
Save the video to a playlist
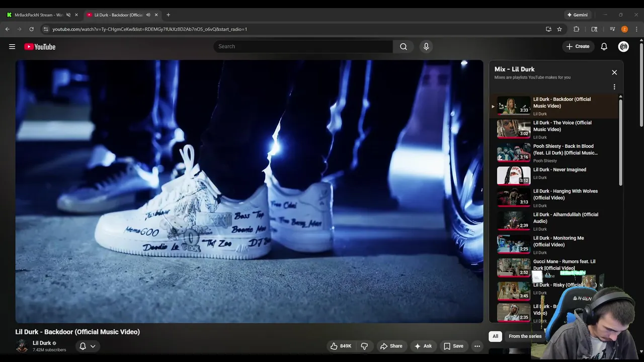click(453, 346)
